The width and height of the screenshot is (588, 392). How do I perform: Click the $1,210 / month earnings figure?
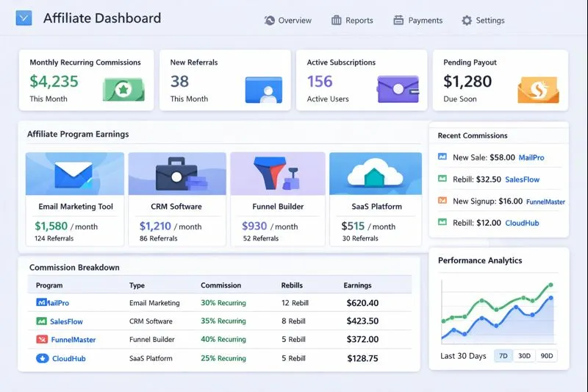point(171,227)
